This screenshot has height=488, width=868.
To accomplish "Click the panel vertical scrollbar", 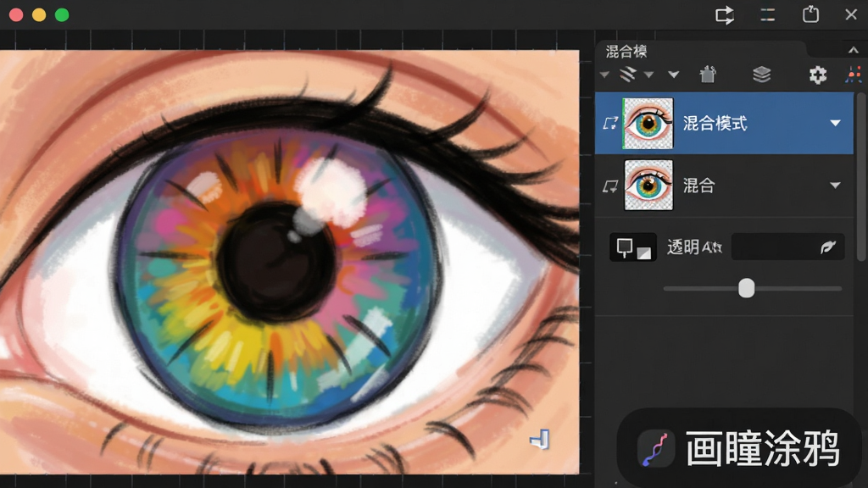I will click(x=861, y=177).
